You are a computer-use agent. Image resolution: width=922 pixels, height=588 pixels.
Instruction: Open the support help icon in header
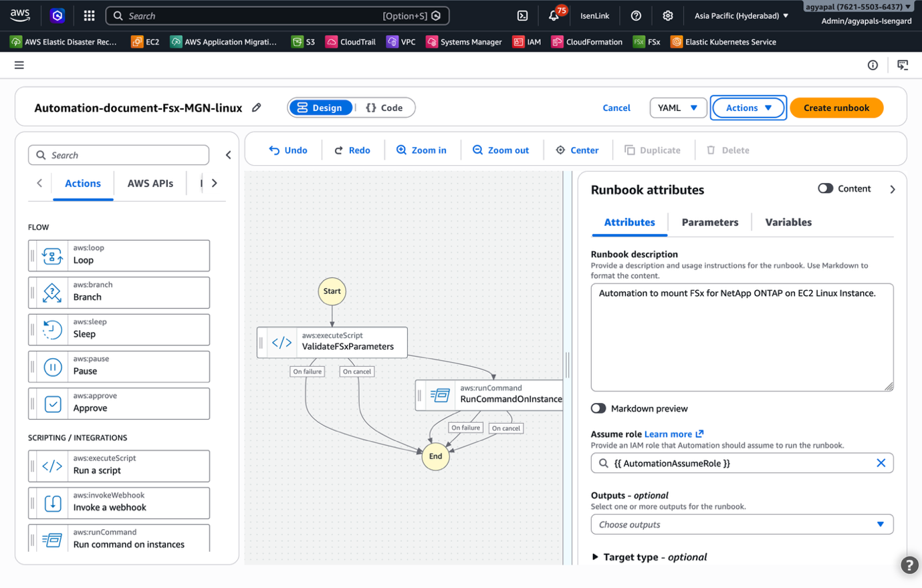click(636, 15)
